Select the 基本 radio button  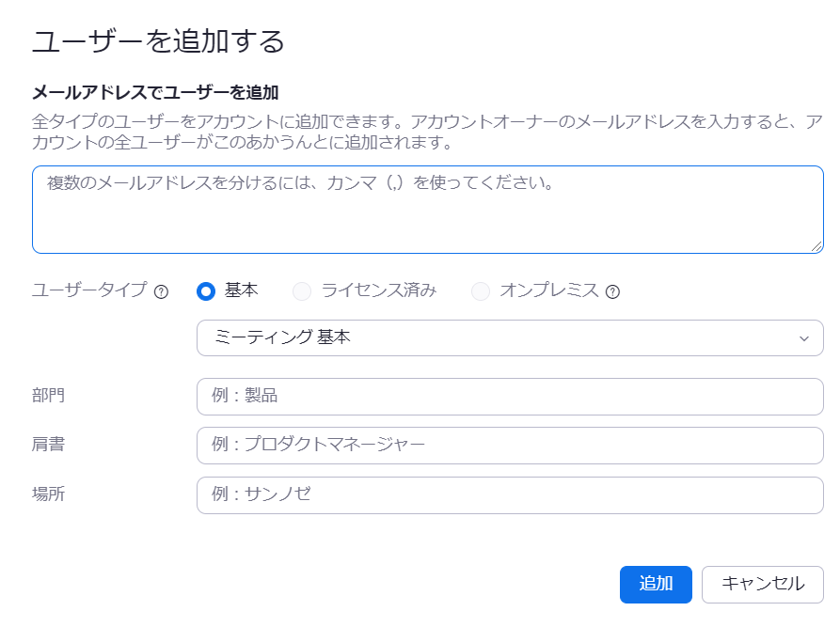coord(206,291)
